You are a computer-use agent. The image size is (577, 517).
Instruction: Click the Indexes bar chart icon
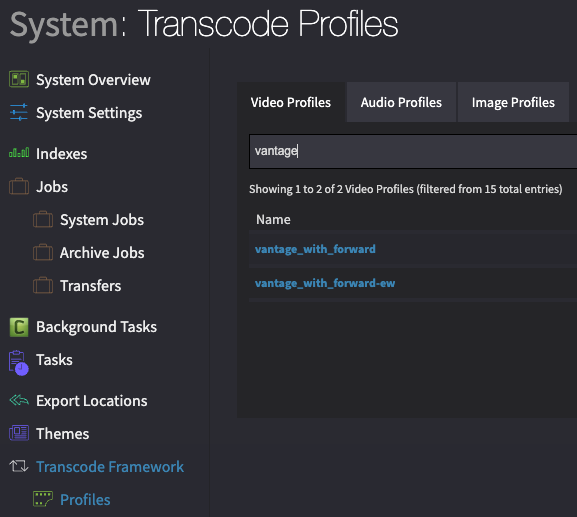point(19,153)
